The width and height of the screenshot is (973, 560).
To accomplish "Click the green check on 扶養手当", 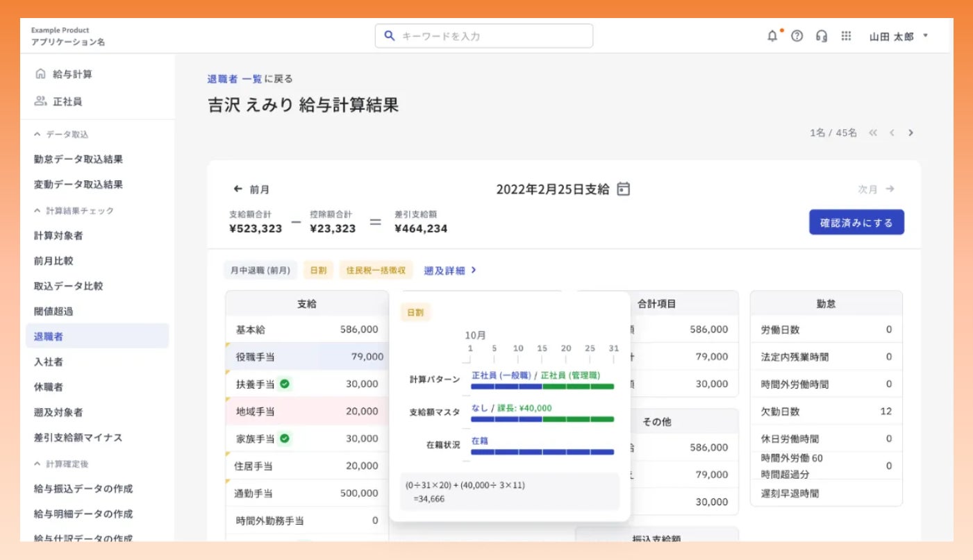I will 285,384.
